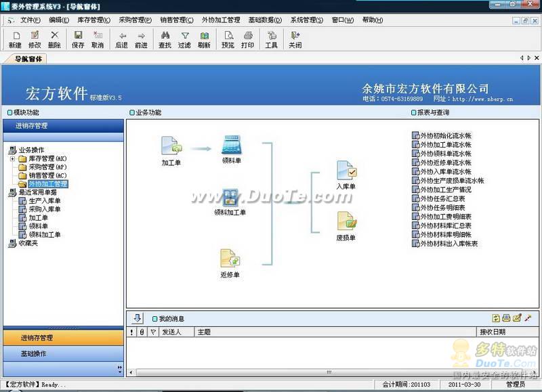542x392 pixels.
Task: Select 销售管理(&C) in the tree
Action: coord(47,175)
